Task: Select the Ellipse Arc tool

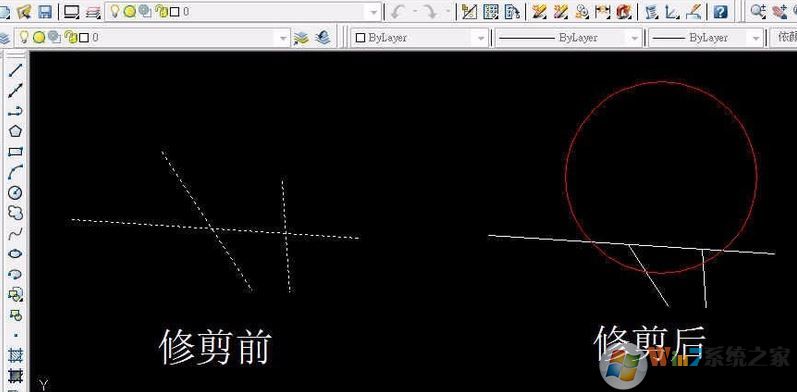Action: pyautogui.click(x=16, y=274)
